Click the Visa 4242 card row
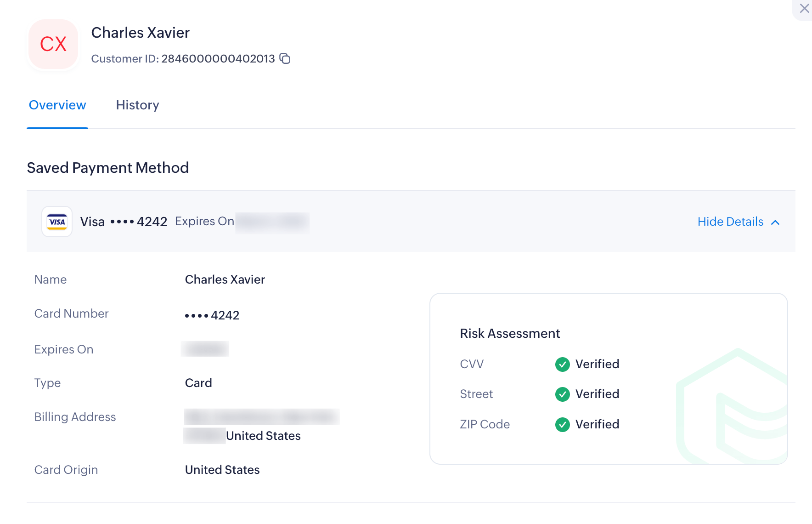This screenshot has width=812, height=524. tap(124, 222)
